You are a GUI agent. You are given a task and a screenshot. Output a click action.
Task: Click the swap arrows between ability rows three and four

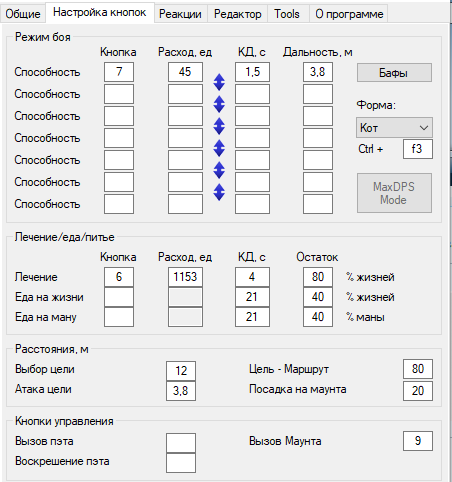tap(219, 126)
